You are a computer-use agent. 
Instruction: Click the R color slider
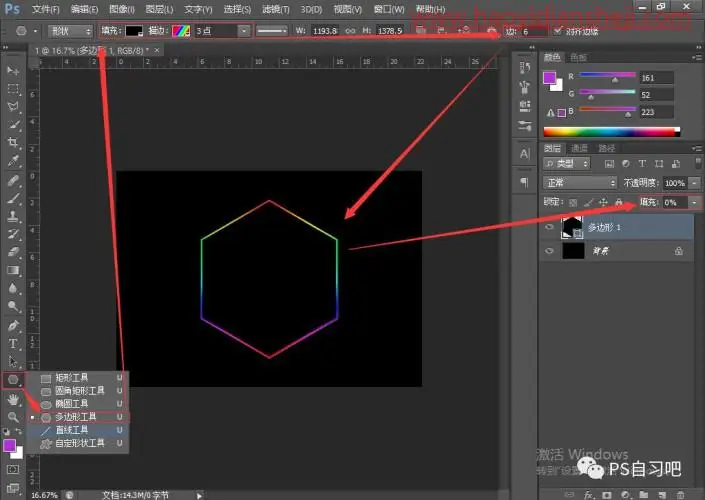click(x=607, y=76)
